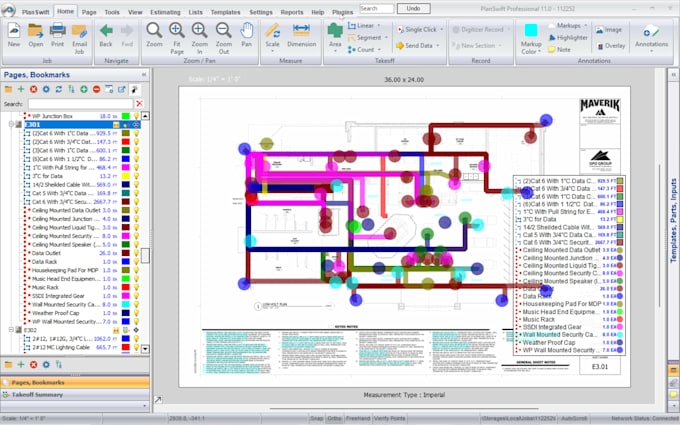Click the Scale measure button
This screenshot has width=680, height=425.
272,37
